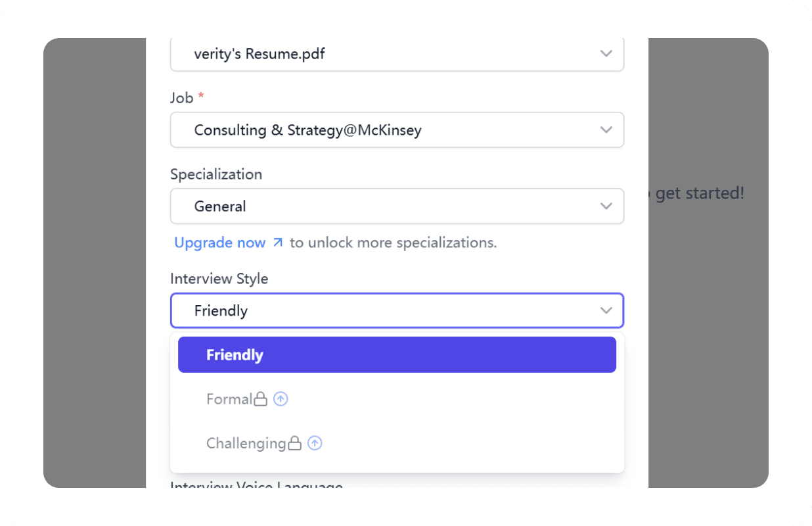The height and width of the screenshot is (526, 812).
Task: Click the upgrade arrow circle next to Formal
Action: coord(281,399)
